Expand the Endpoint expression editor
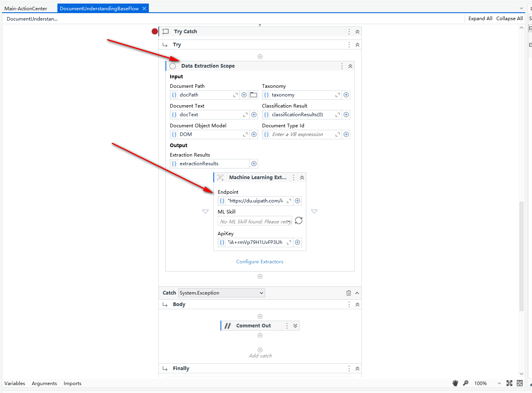This screenshot has height=393, width=532. point(289,201)
